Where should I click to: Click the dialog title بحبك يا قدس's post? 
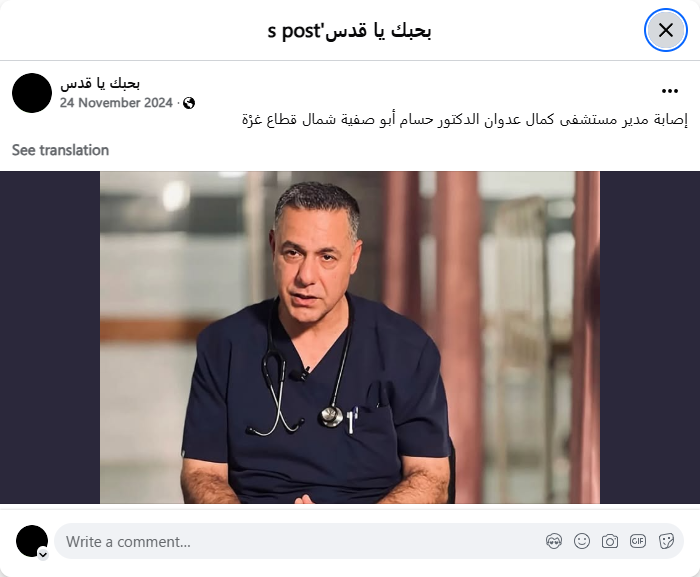(x=350, y=31)
